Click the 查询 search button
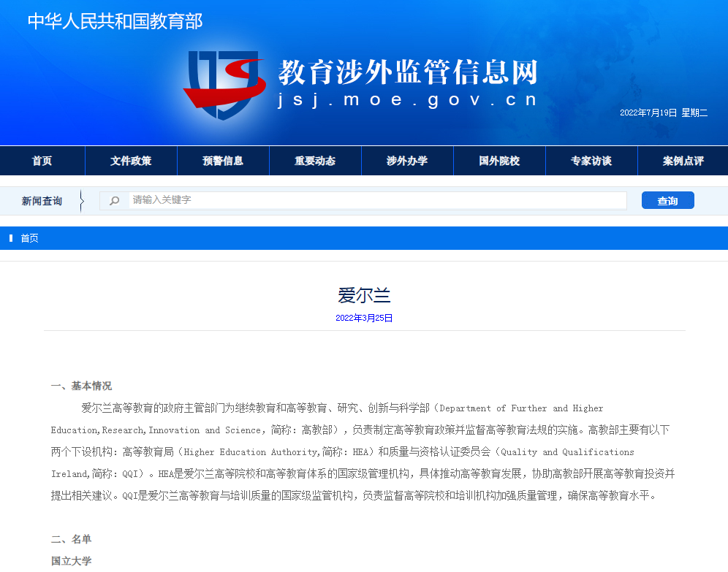728x572 pixels. tap(667, 200)
